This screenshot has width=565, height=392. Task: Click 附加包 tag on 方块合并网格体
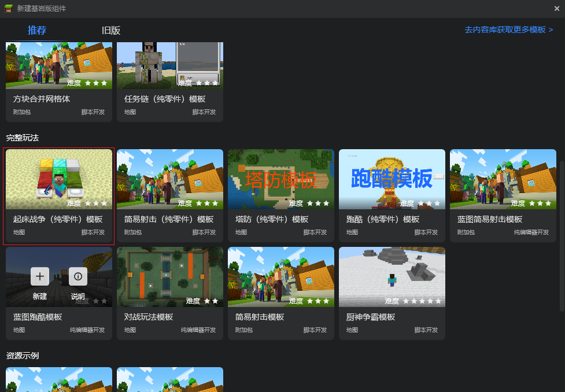coord(21,112)
